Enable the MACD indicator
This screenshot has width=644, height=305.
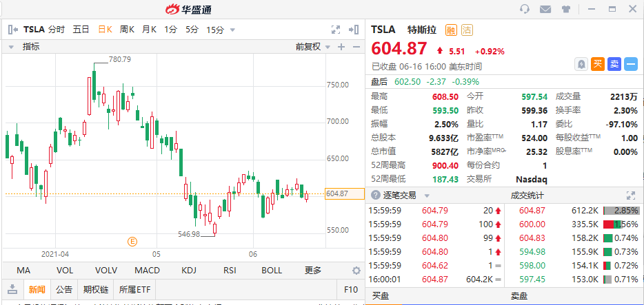pyautogui.click(x=147, y=271)
